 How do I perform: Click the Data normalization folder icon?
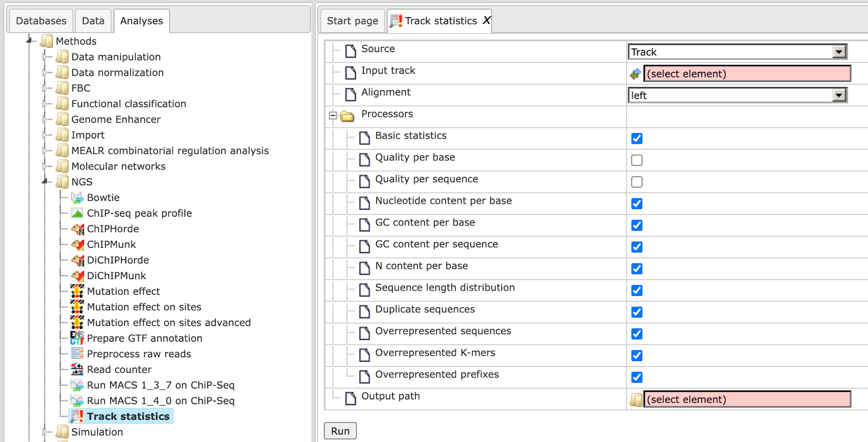click(62, 73)
